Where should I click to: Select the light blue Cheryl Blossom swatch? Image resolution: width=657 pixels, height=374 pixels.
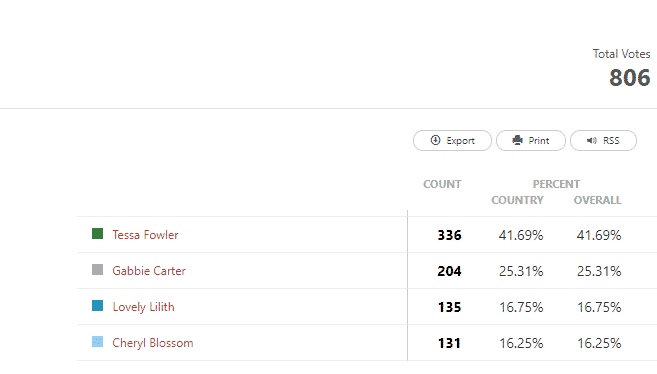(x=97, y=342)
